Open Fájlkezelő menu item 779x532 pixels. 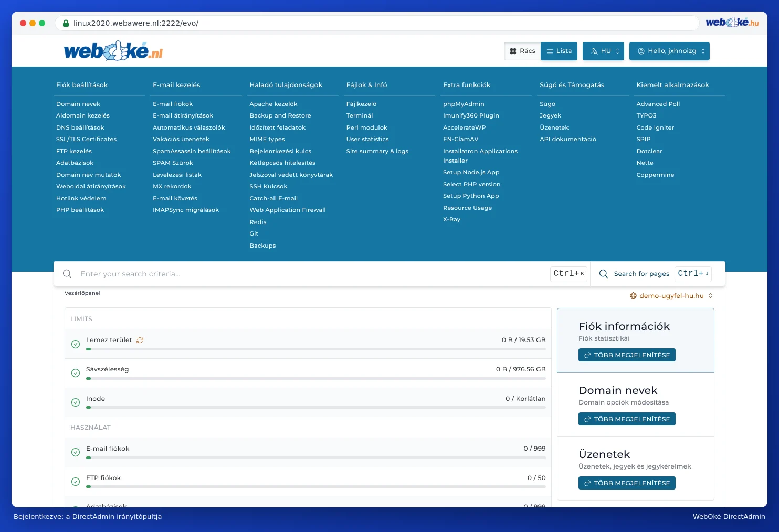pyautogui.click(x=361, y=104)
